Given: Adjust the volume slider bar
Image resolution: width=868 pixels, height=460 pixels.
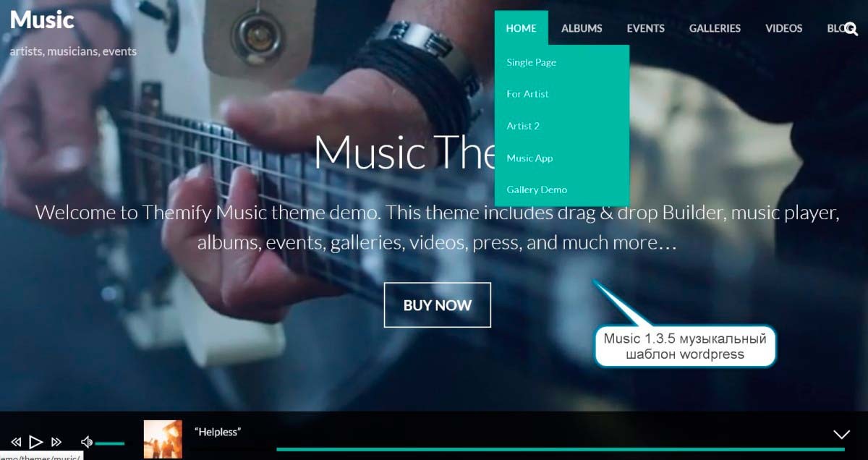Looking at the screenshot, I should pos(110,443).
